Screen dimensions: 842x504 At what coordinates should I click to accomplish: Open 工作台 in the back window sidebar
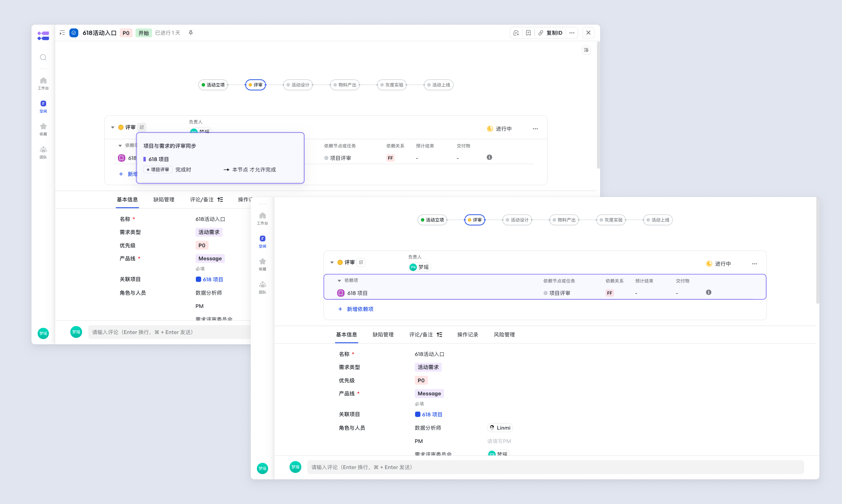pos(43,83)
